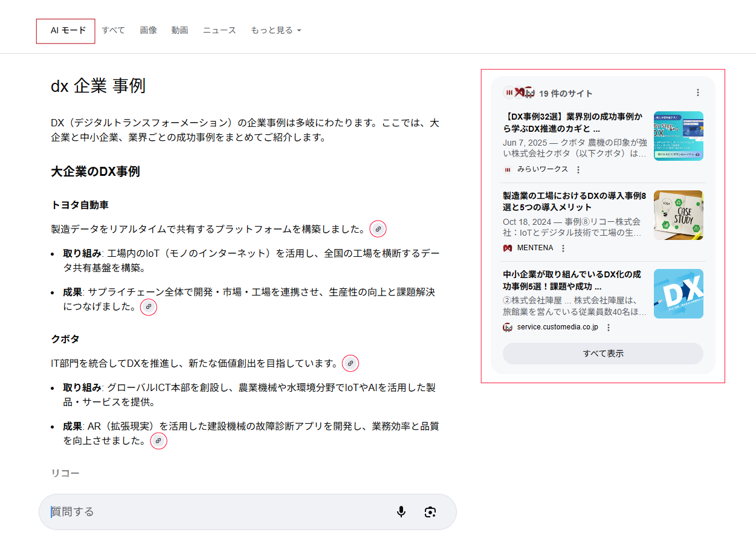Switch to the 画像 tab

click(148, 30)
